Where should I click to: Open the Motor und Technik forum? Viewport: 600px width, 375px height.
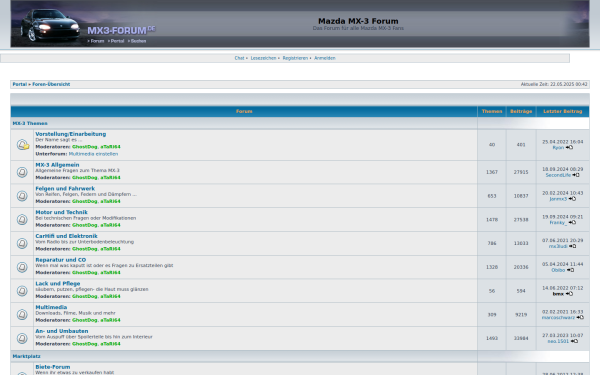pyautogui.click(x=62, y=212)
